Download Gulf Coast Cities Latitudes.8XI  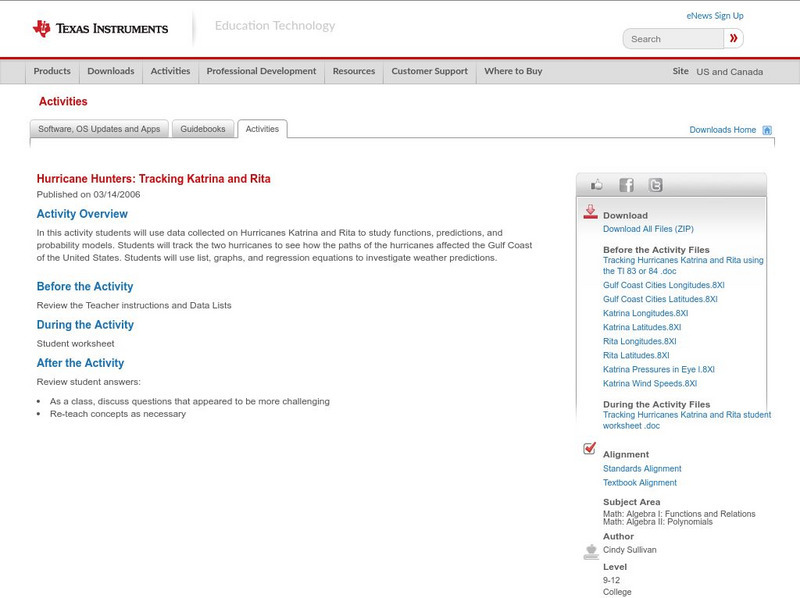point(660,299)
